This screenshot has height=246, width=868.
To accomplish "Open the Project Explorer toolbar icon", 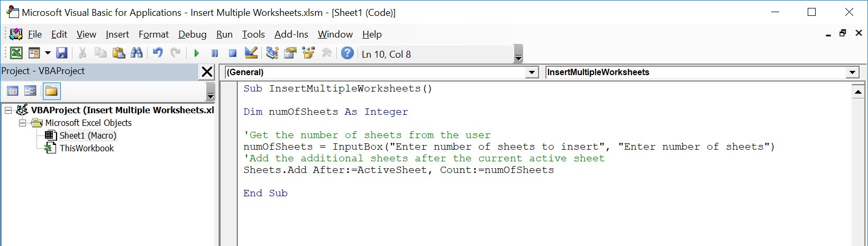I will 272,53.
